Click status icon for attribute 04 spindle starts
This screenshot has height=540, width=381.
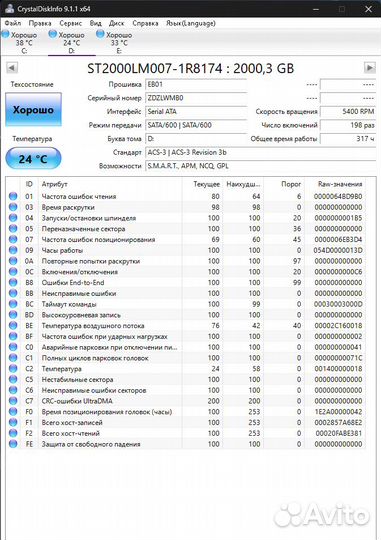tap(13, 218)
